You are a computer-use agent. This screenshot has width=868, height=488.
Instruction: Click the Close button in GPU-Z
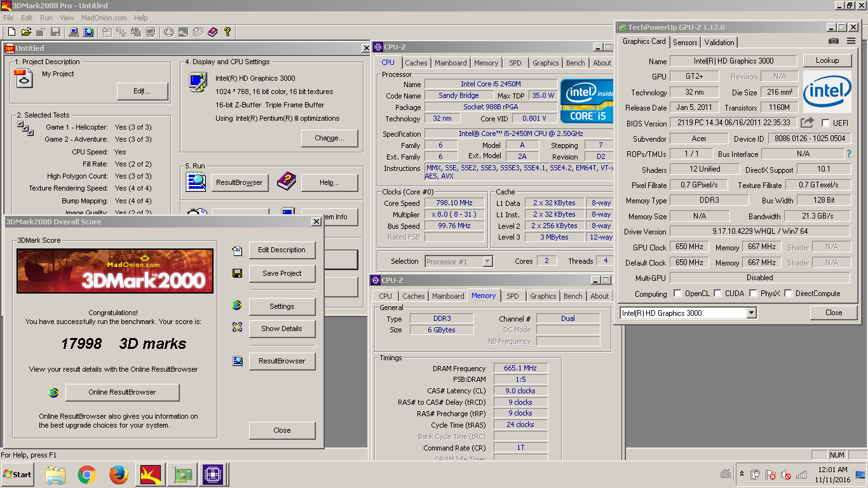click(834, 313)
